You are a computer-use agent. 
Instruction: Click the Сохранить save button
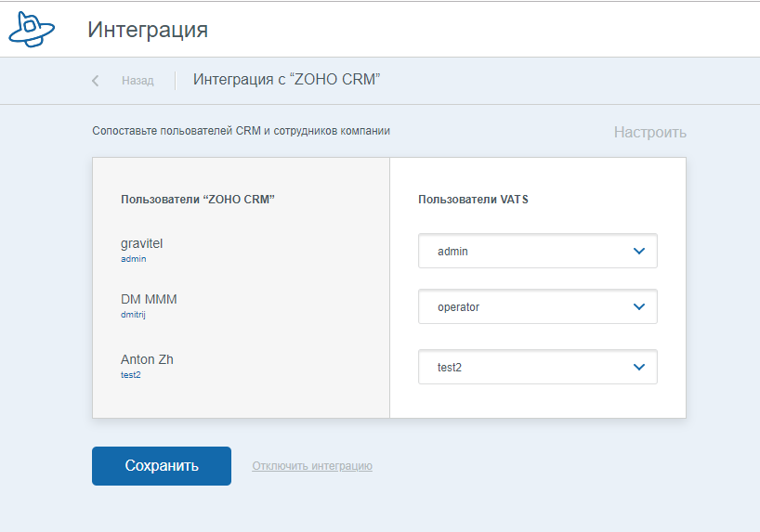[x=162, y=466]
